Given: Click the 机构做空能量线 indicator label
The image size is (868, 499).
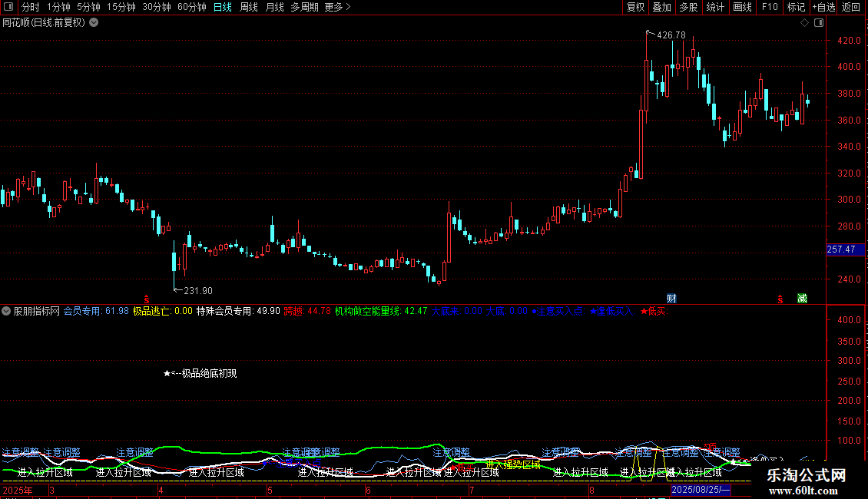Looking at the screenshot, I should (x=381, y=312).
